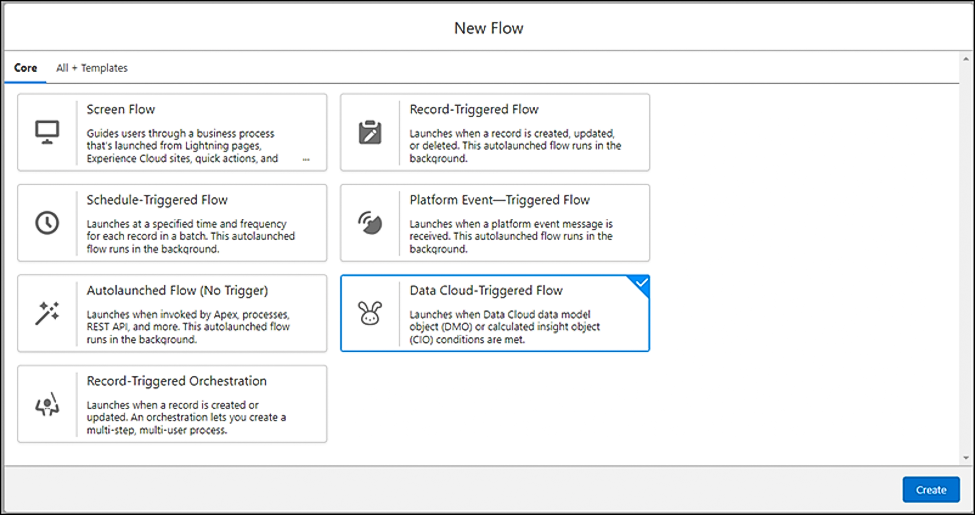Click the Record-Triggered Orchestration icon

(47, 404)
